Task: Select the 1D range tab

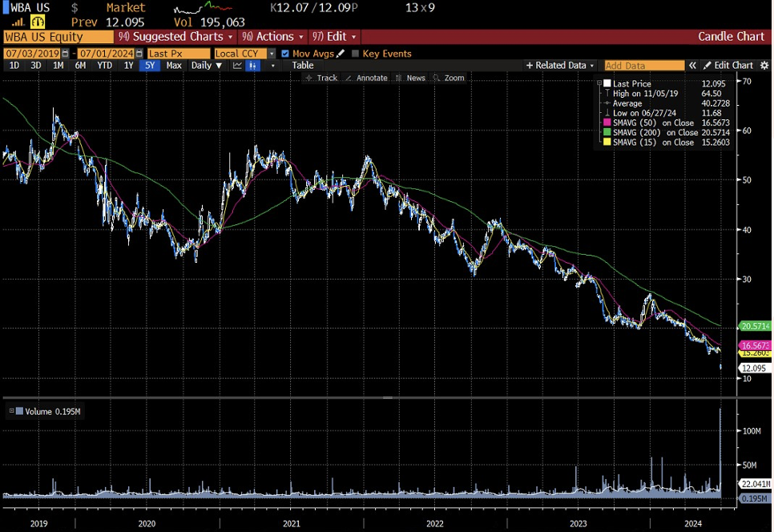Action: tap(14, 65)
